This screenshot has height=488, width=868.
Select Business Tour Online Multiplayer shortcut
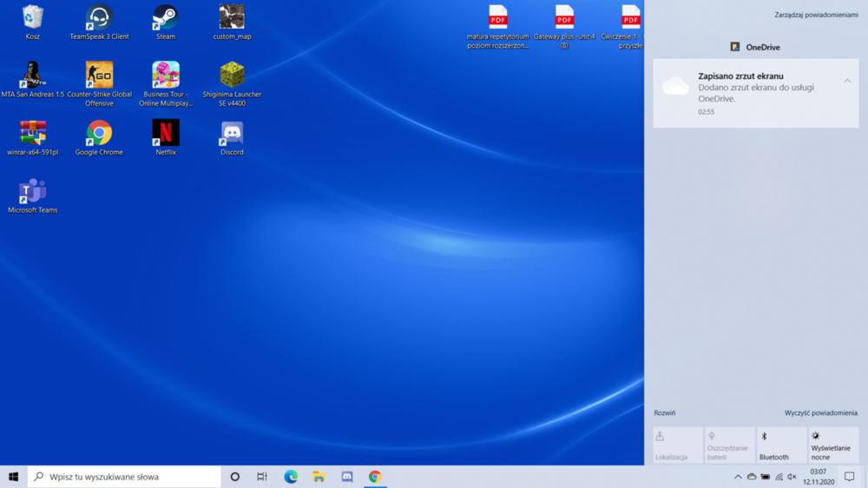[x=166, y=84]
